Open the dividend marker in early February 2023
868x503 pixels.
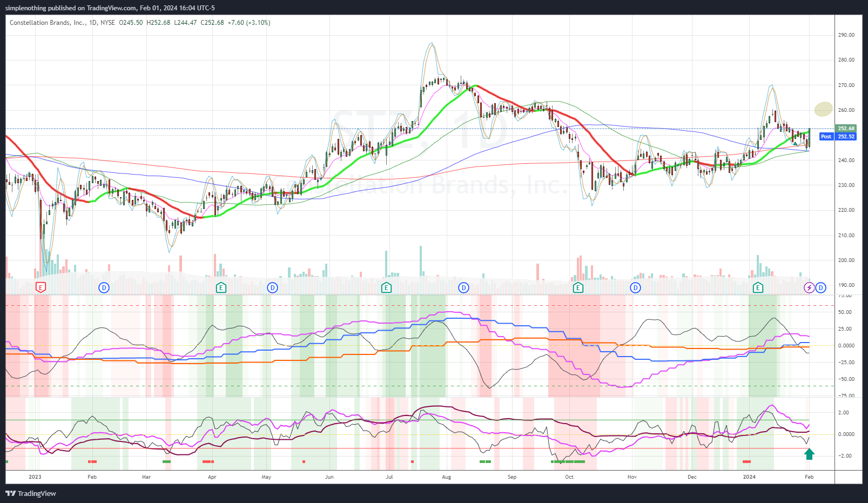click(104, 287)
